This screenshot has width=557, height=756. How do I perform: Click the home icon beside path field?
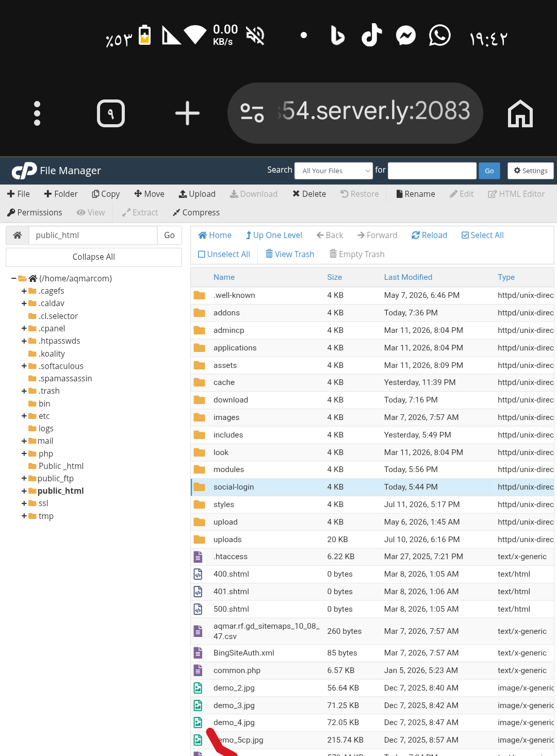pos(18,235)
